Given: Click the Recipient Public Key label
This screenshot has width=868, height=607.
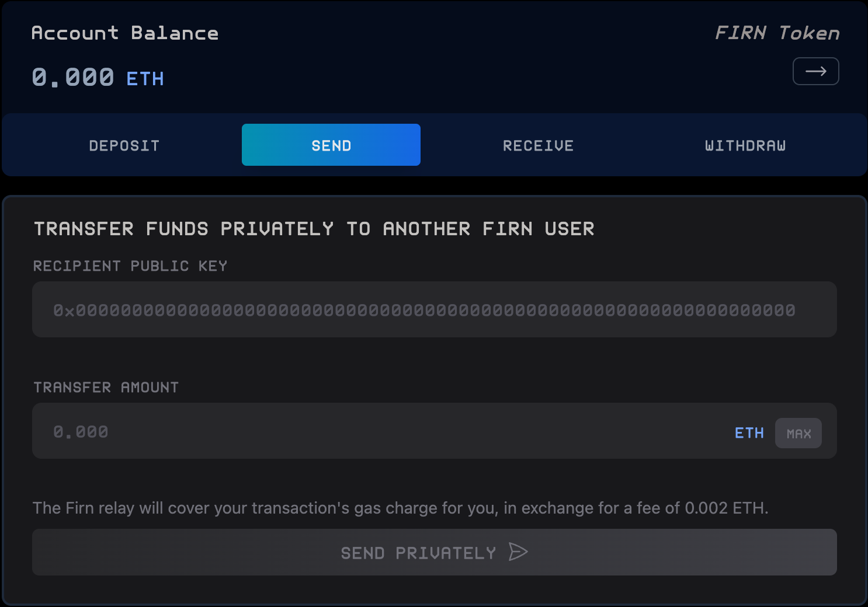Looking at the screenshot, I should 130,266.
